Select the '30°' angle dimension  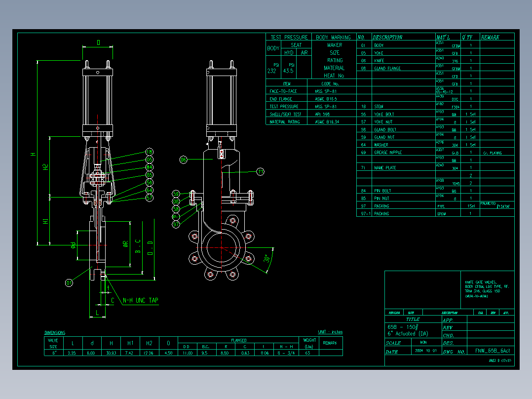(267, 259)
